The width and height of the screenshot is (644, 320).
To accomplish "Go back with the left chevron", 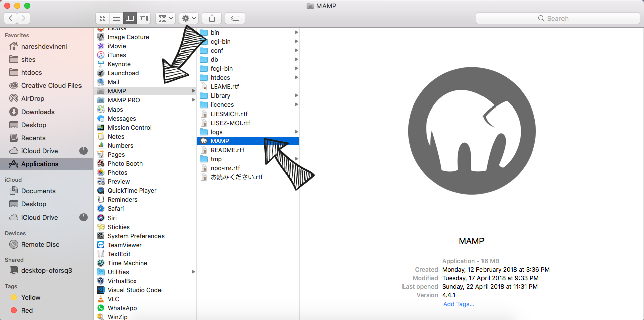I will click(10, 18).
